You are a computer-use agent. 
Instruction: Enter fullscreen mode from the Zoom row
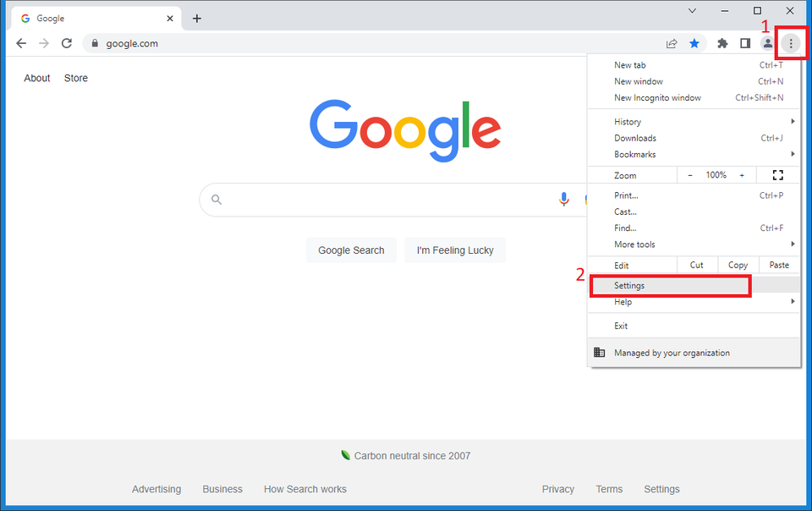(x=778, y=175)
